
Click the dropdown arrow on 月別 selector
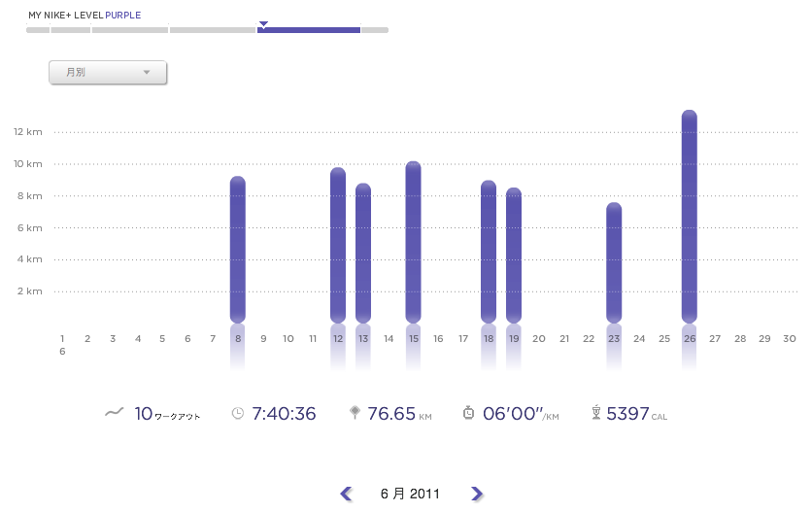147,73
